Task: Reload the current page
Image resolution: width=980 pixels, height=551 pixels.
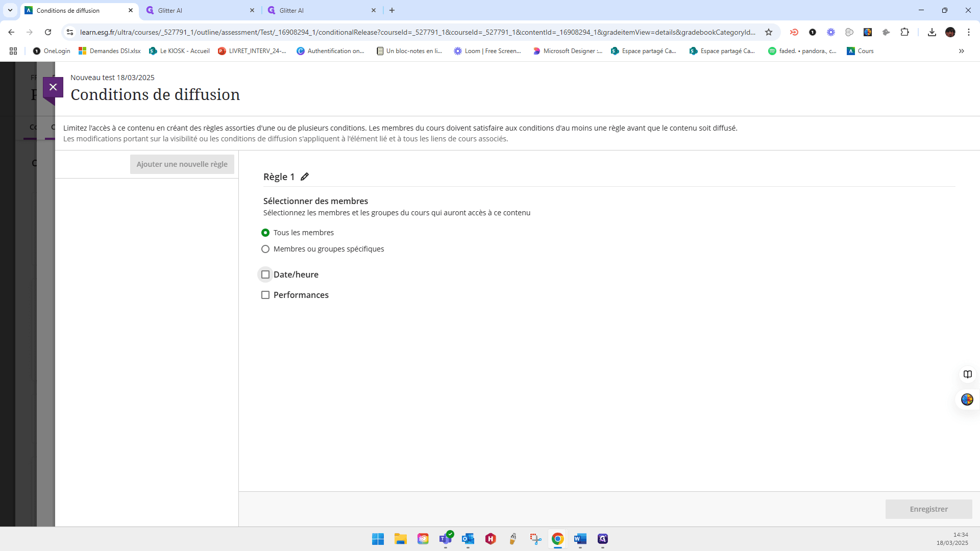Action: tap(48, 32)
